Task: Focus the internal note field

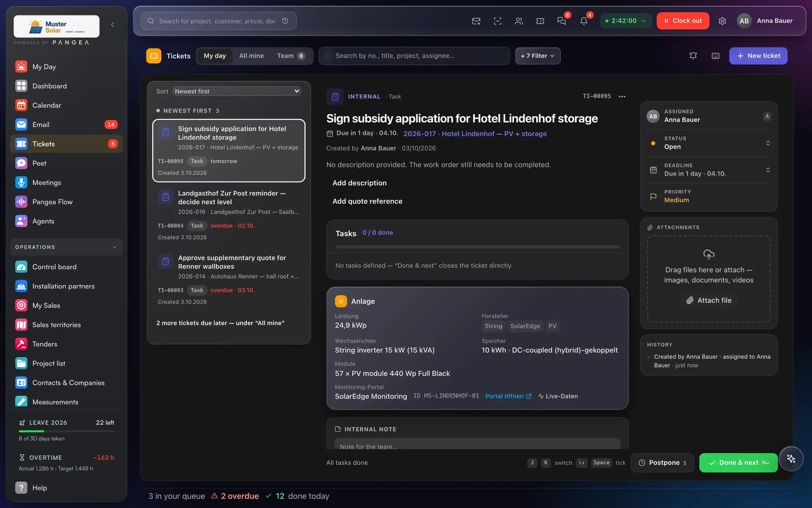Action: coord(477,444)
